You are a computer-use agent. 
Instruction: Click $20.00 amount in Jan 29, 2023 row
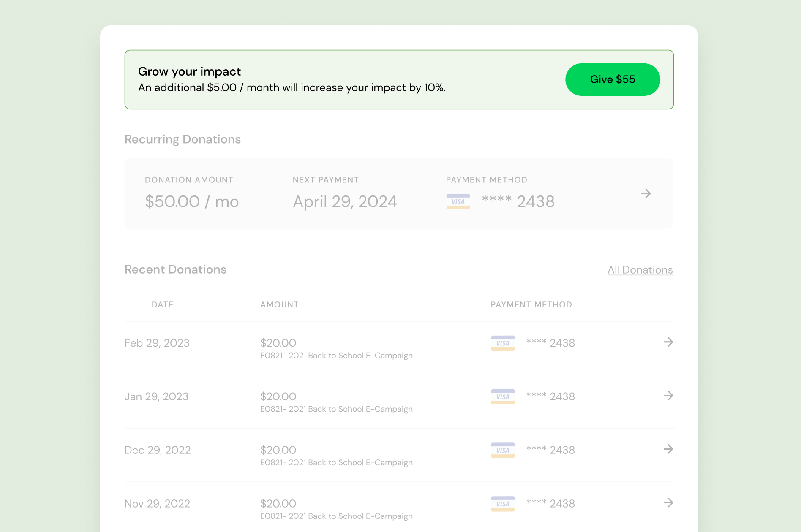coord(278,396)
